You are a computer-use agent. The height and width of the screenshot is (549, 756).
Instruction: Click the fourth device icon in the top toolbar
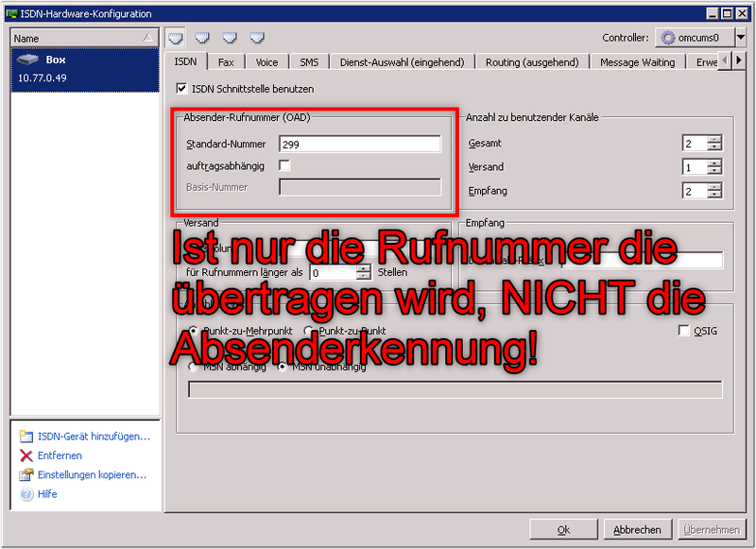click(x=256, y=38)
